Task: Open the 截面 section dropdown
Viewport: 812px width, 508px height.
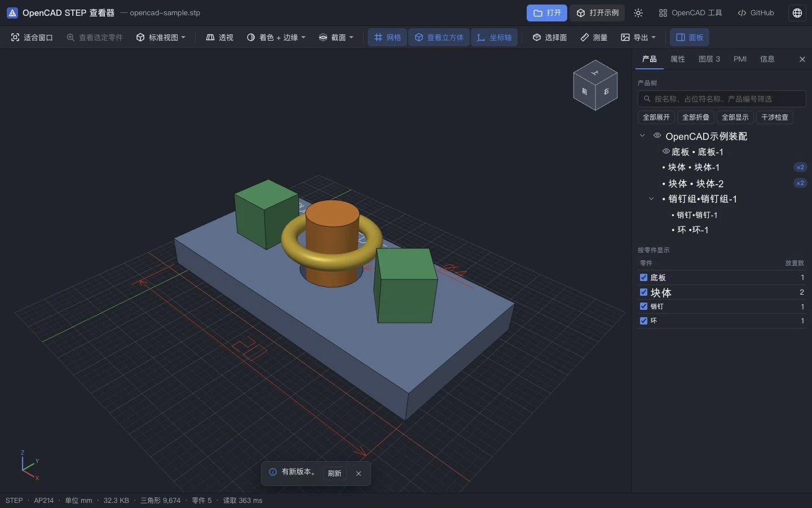Action: [336, 37]
